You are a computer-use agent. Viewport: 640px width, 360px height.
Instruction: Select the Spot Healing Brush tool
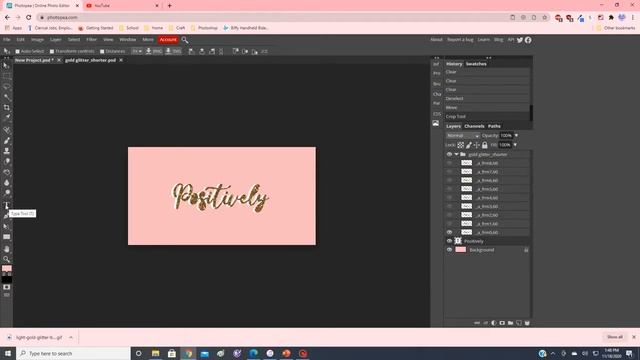(x=6, y=130)
